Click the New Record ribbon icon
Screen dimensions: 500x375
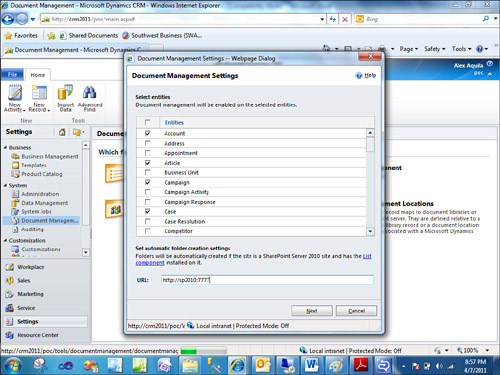pos(39,93)
